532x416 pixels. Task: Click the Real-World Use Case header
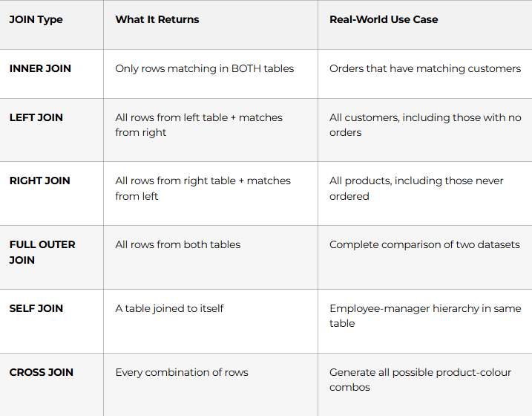(x=384, y=19)
